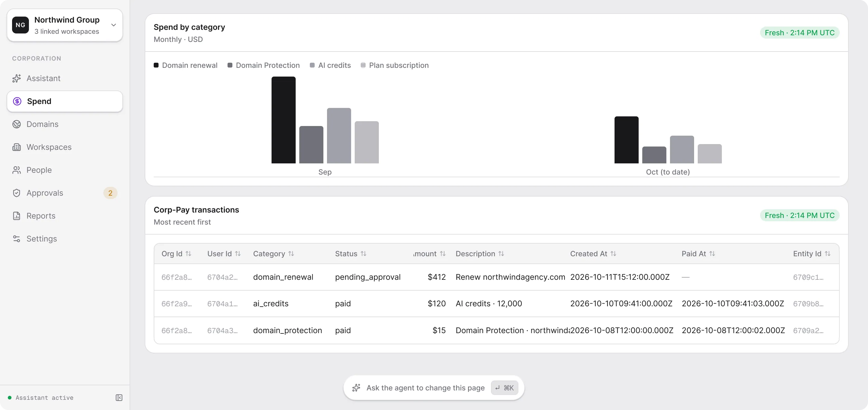Click the NG organization avatar
The height and width of the screenshot is (410, 868).
pos(20,25)
